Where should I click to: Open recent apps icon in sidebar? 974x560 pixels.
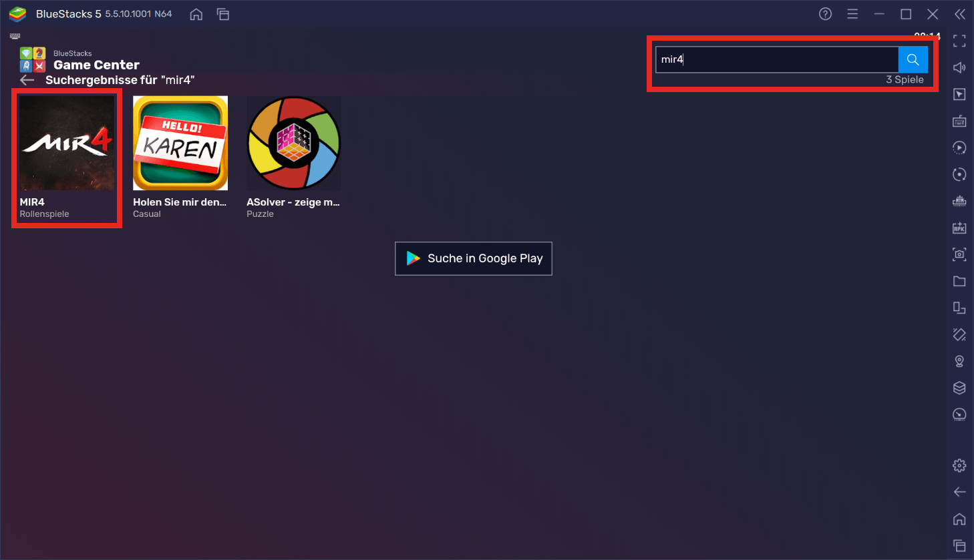pyautogui.click(x=959, y=545)
